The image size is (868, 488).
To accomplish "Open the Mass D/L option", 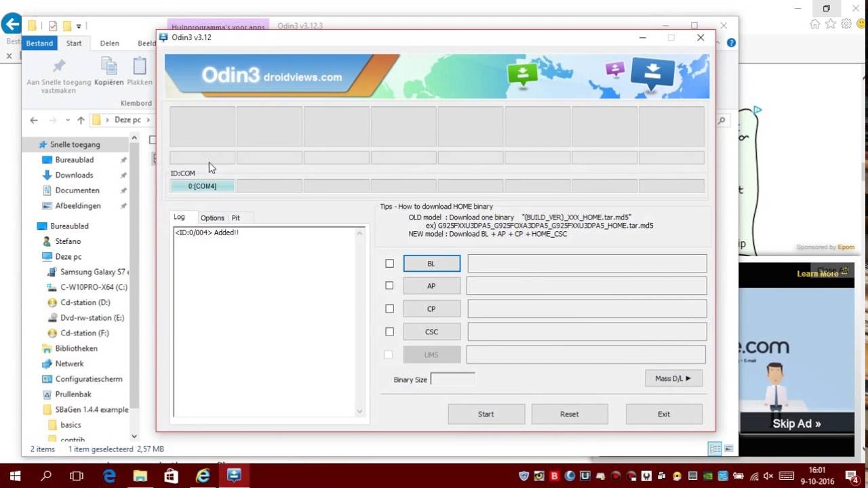I will pos(673,378).
